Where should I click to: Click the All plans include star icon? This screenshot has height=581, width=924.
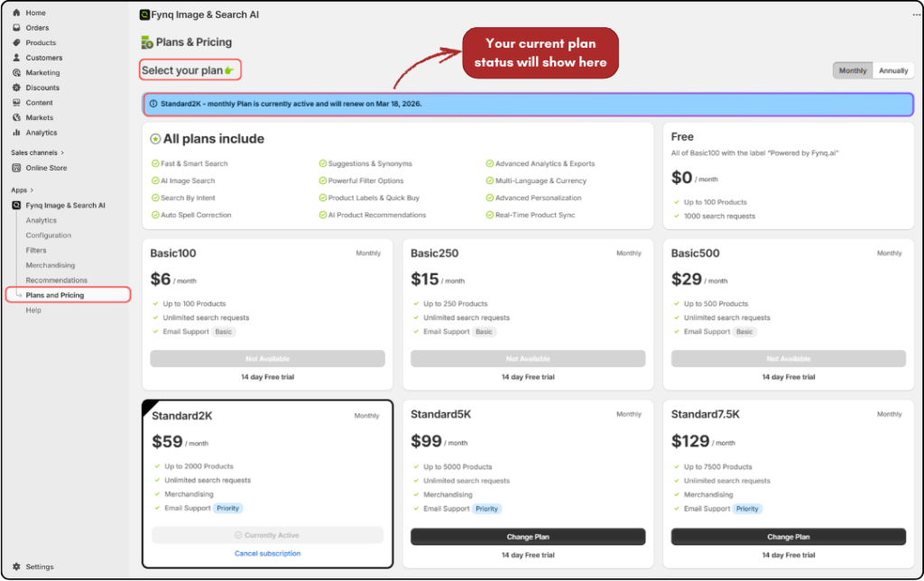click(155, 139)
